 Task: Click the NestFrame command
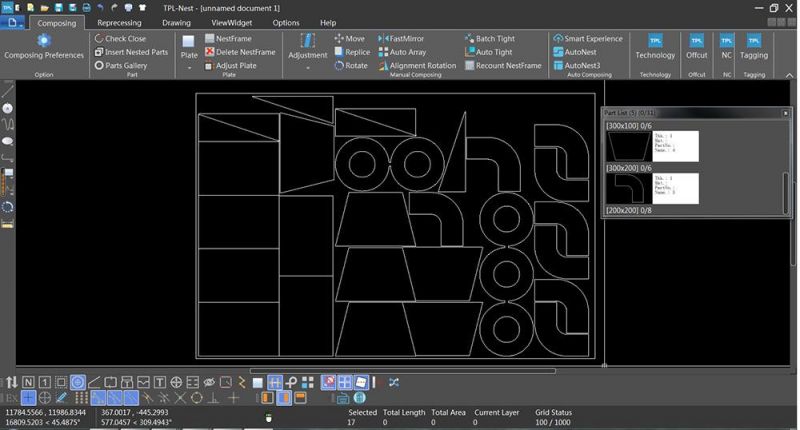(228, 38)
